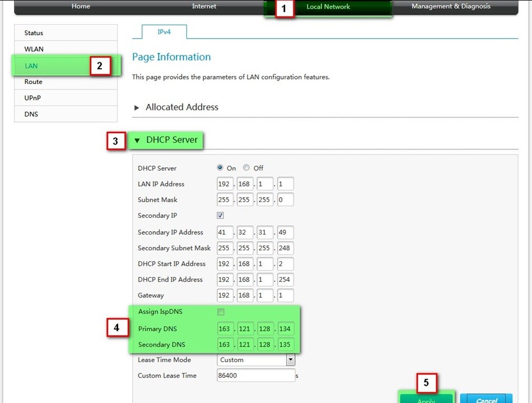Switch to the Internet top menu

(204, 7)
